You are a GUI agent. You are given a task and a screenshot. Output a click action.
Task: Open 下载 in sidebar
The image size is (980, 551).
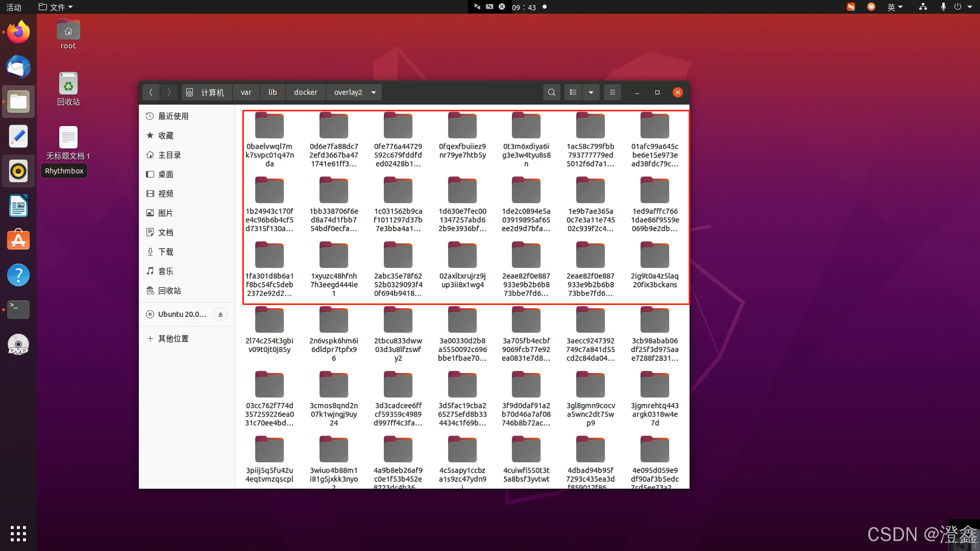pos(166,252)
